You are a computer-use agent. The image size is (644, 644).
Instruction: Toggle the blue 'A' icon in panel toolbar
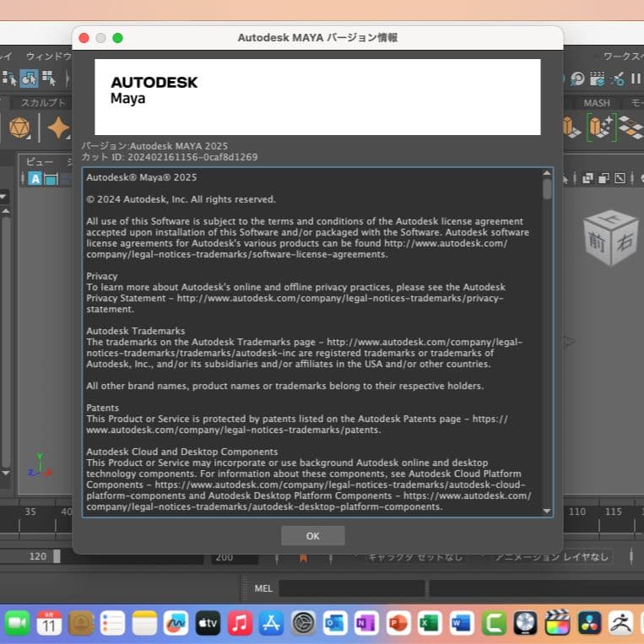(35, 178)
